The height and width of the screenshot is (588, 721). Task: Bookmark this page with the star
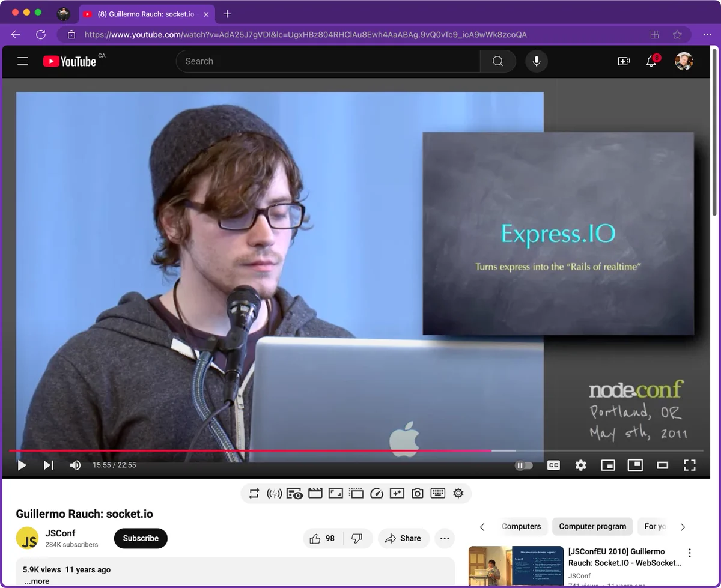point(677,34)
